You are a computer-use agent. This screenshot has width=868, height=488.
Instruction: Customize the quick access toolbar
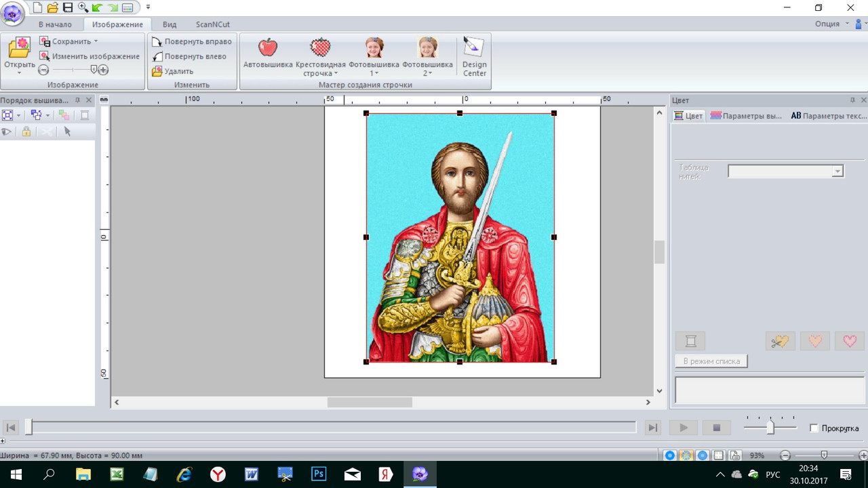148,7
